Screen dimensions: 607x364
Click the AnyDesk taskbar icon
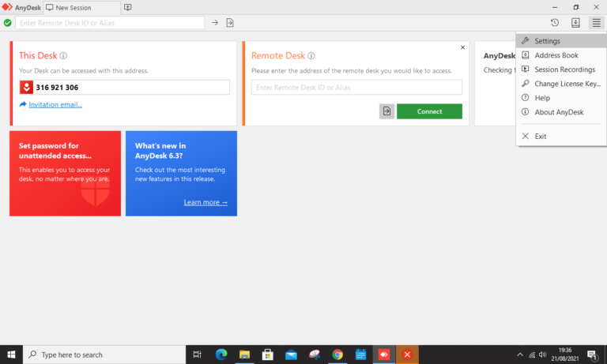(x=383, y=355)
